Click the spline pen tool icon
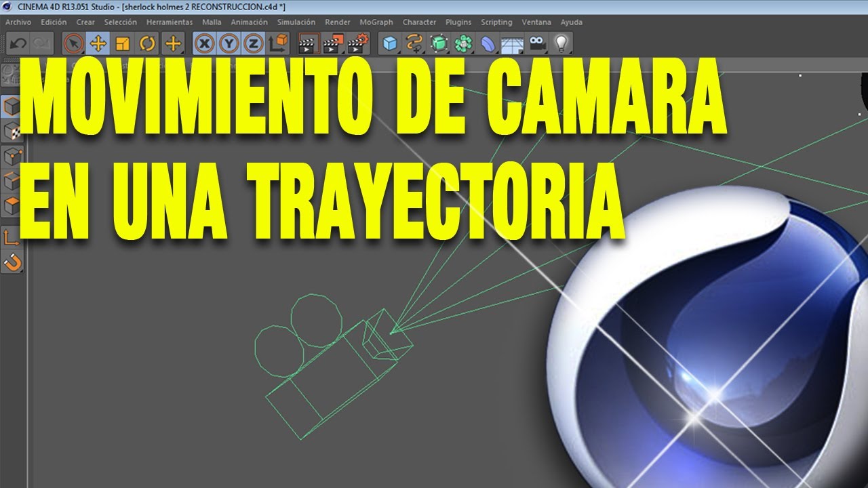The image size is (868, 488). pyautogui.click(x=414, y=44)
